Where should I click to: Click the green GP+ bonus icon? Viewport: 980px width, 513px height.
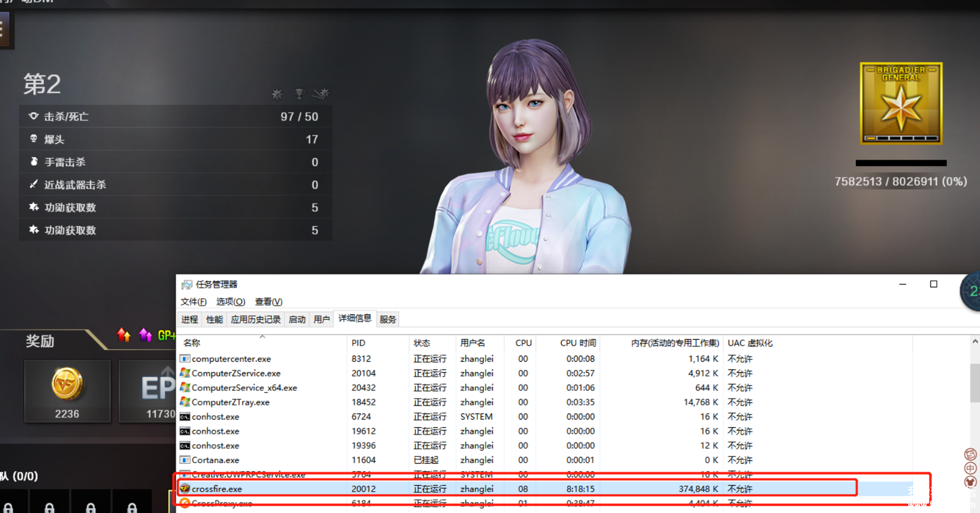(167, 335)
